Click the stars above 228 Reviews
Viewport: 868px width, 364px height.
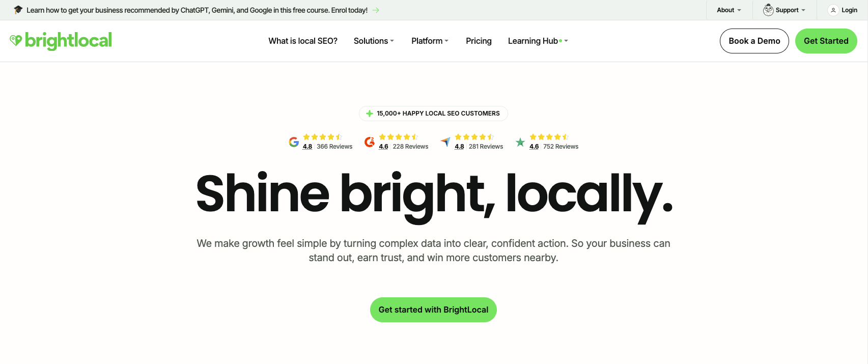399,137
